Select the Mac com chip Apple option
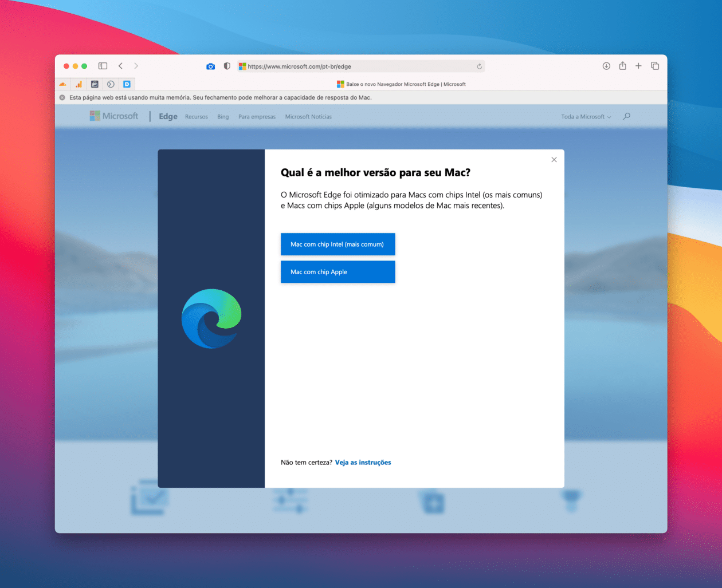This screenshot has height=588, width=722. pos(338,271)
